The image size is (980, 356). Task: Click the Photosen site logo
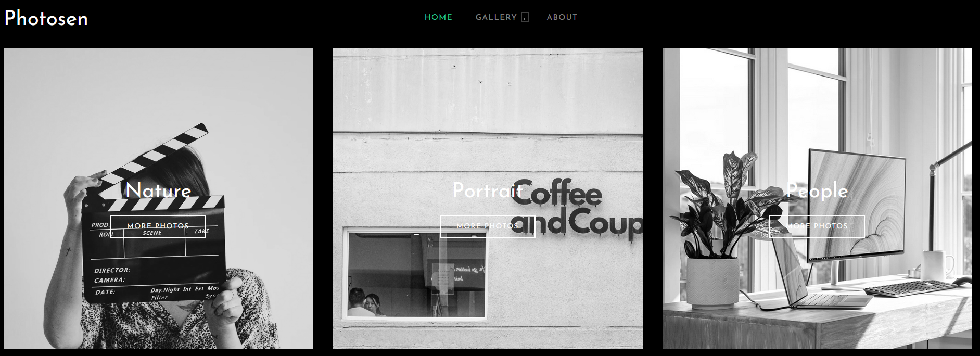click(46, 19)
